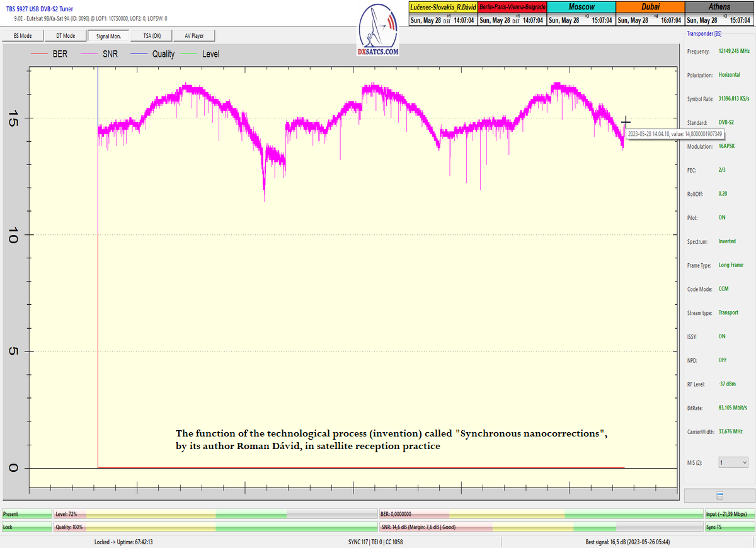Click the Sync TS indicator
Image resolution: width=756 pixels, height=548 pixels.
pos(729,527)
